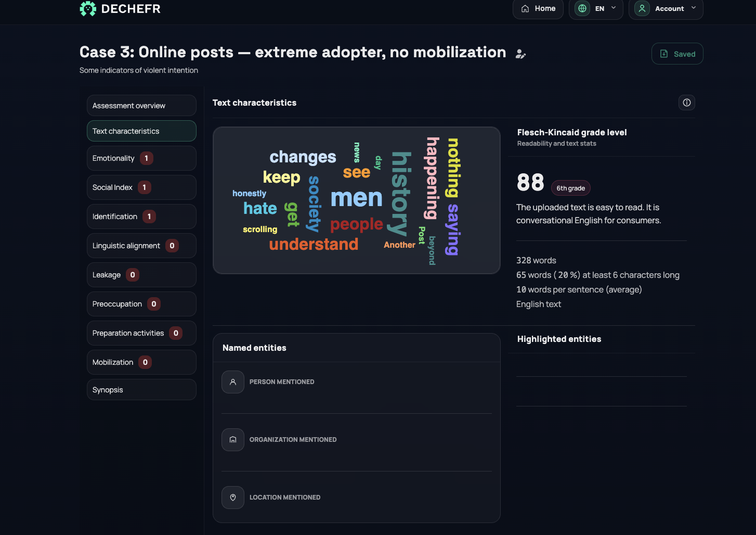Viewport: 756px width, 535px height.
Task: Click the Saved button
Action: pos(677,54)
